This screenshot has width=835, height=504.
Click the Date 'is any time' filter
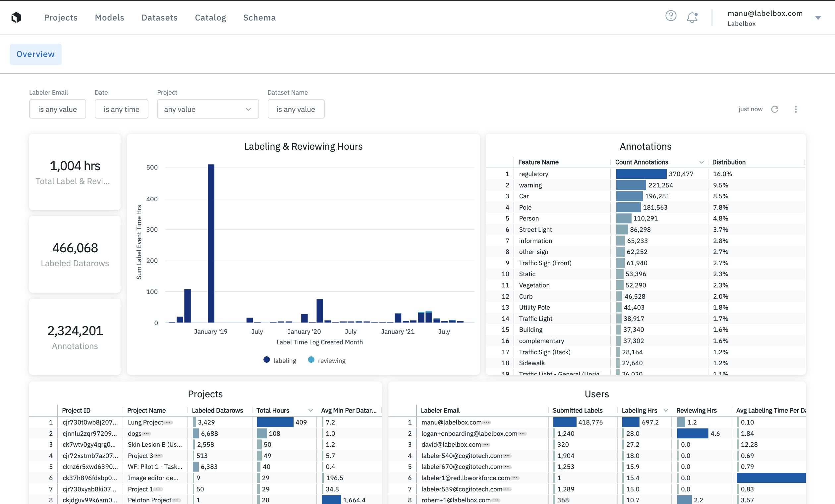tap(121, 109)
